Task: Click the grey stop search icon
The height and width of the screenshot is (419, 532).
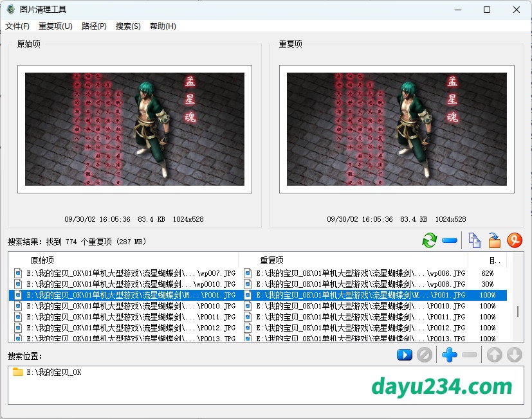Action: click(x=424, y=355)
